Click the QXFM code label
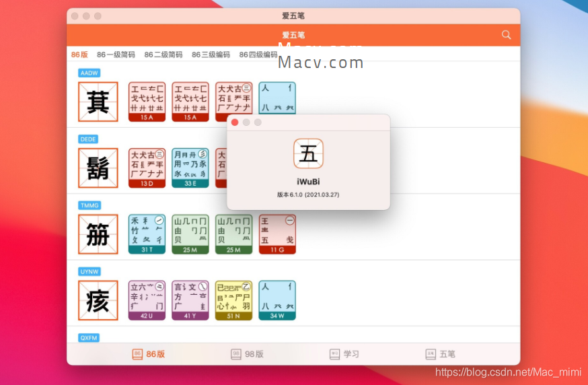The height and width of the screenshot is (385, 588). tap(89, 338)
